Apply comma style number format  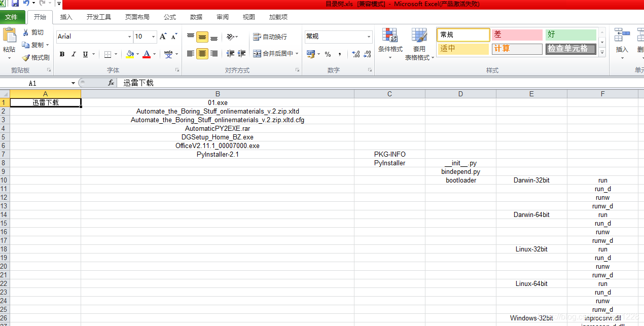coord(339,54)
